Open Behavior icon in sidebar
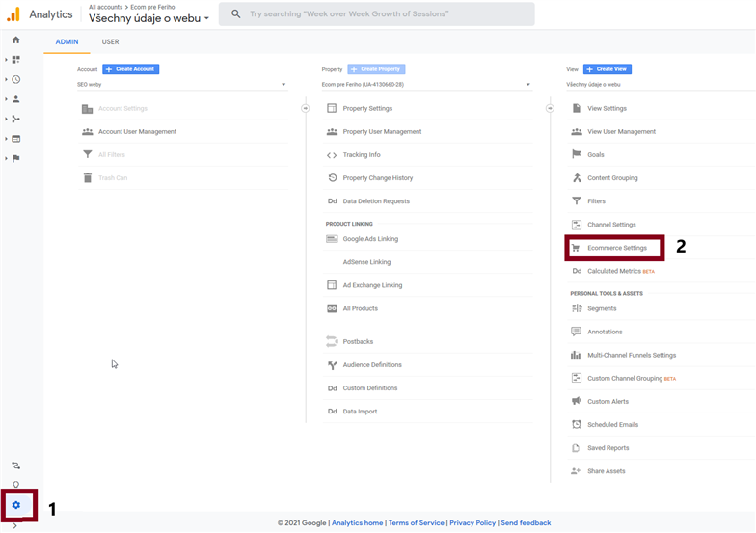This screenshot has height=533, width=756. [15, 139]
